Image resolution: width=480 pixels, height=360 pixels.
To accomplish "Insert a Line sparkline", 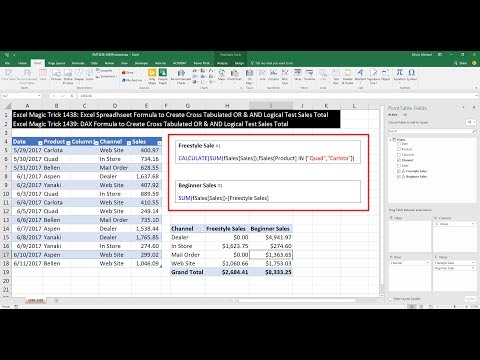I will coord(262,75).
